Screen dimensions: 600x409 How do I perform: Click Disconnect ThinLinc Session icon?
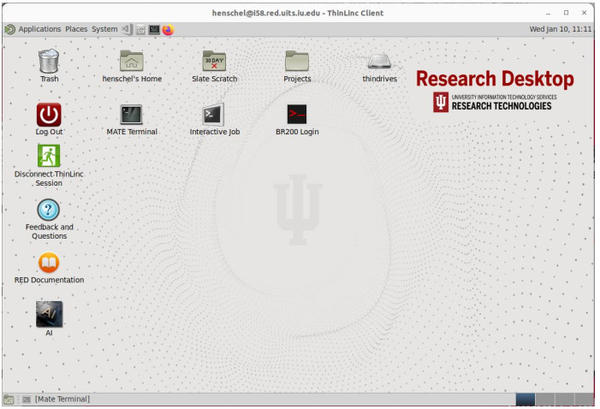[49, 156]
